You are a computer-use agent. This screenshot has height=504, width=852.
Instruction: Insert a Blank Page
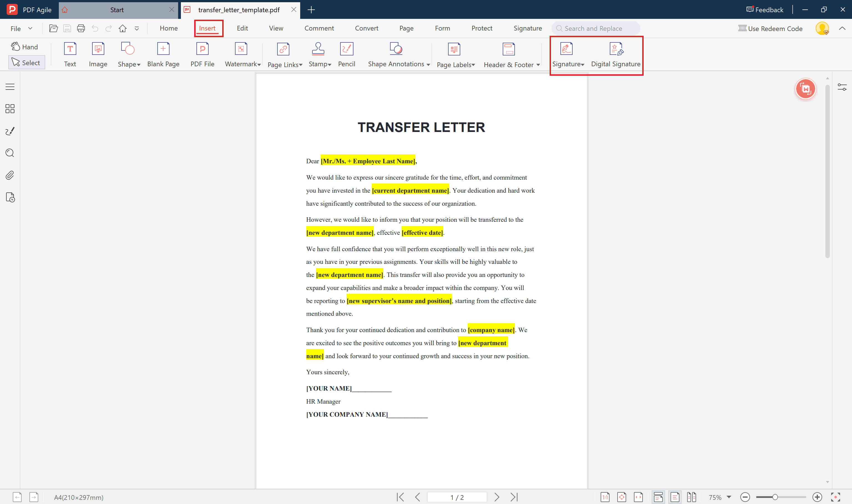coord(163,54)
